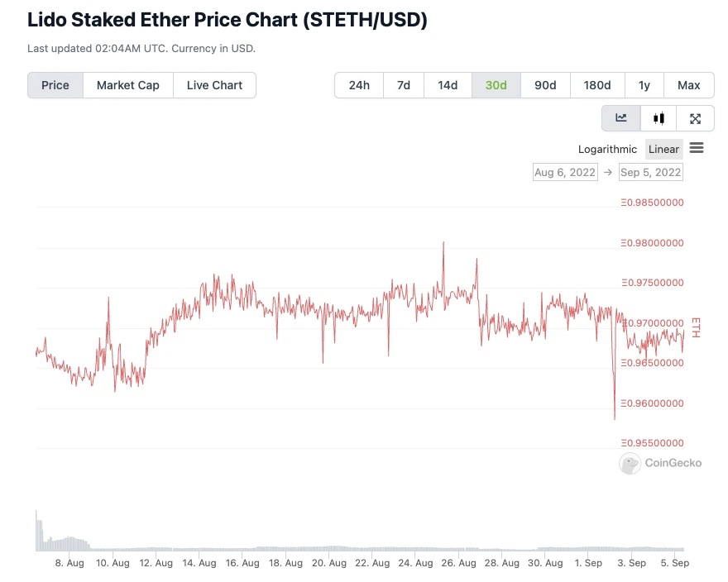Edit the Aug 6, 2022 start date
Viewport: 728px width, 582px height.
[565, 172]
